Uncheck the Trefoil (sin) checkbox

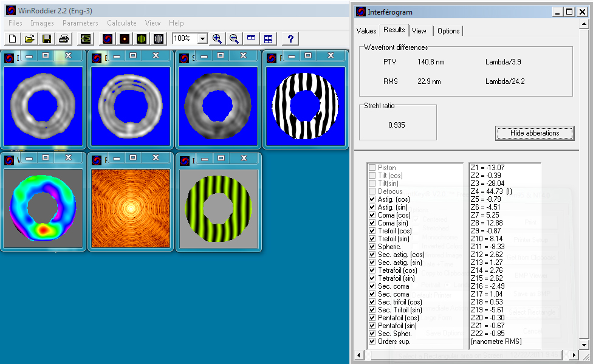[372, 239]
